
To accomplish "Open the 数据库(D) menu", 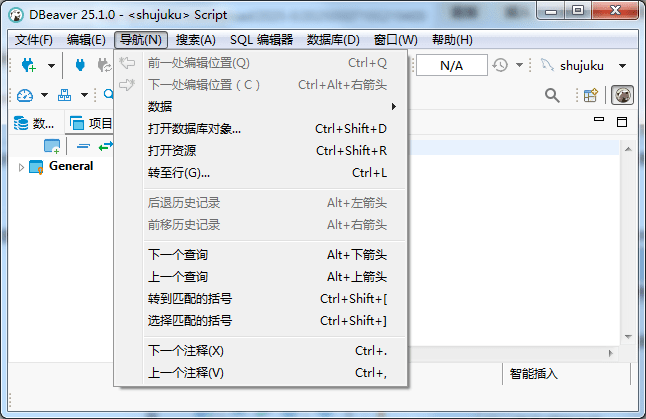I will coord(333,40).
